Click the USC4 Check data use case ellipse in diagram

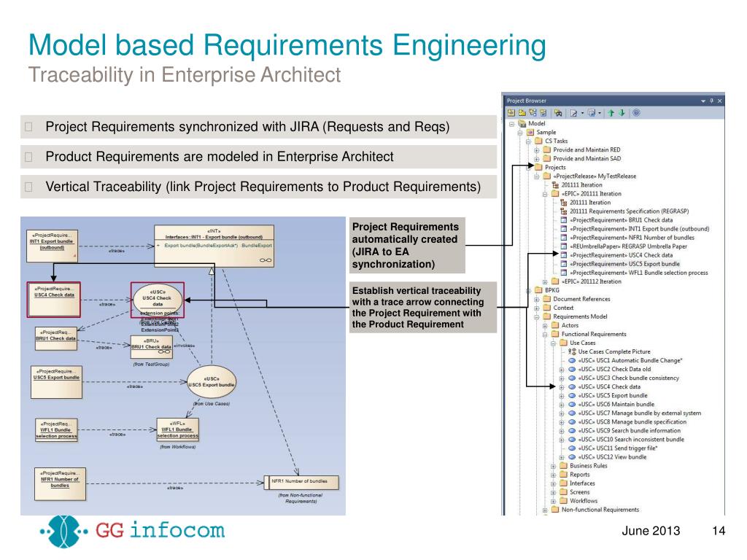[x=158, y=298]
